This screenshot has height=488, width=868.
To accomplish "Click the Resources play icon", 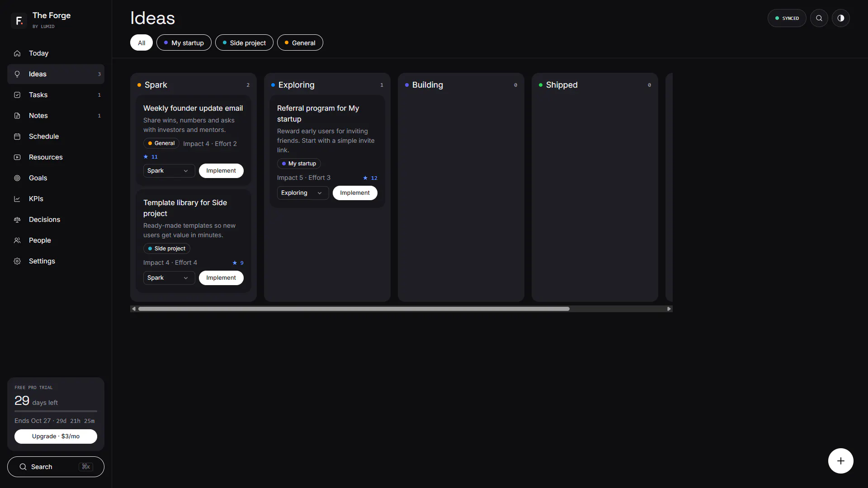I will (x=17, y=157).
